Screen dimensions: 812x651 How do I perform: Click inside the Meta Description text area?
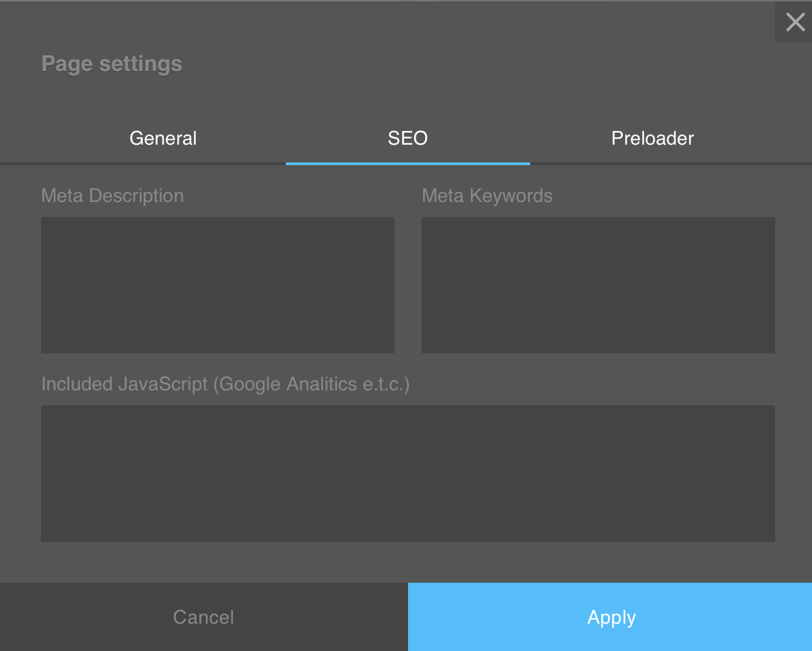(217, 285)
